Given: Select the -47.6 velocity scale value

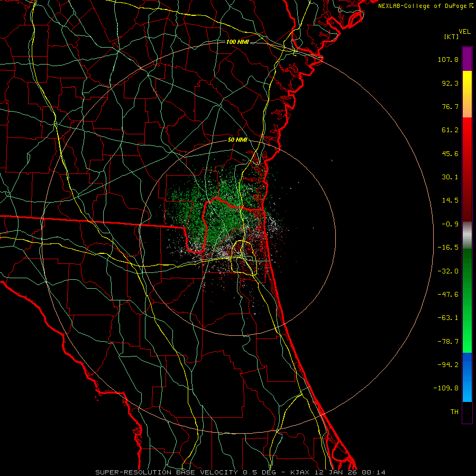Looking at the screenshot, I should tap(448, 295).
